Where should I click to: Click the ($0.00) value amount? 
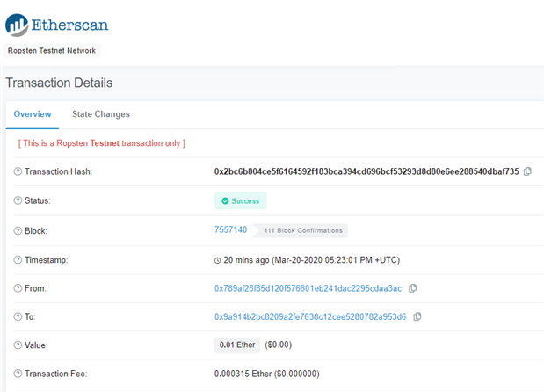click(279, 345)
